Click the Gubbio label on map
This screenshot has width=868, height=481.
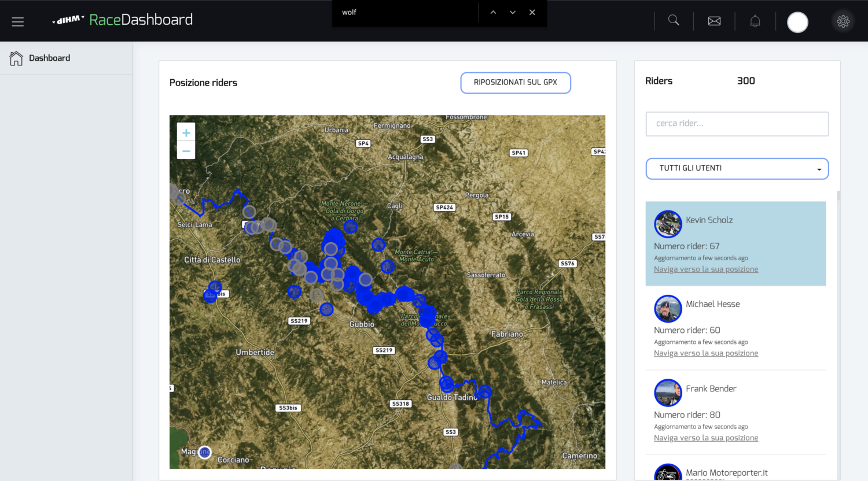362,325
